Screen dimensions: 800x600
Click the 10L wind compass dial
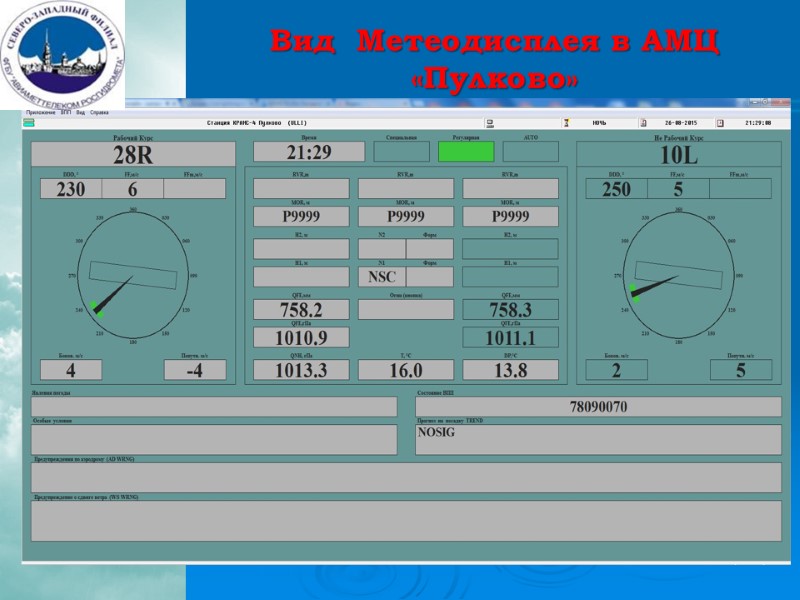(x=679, y=275)
